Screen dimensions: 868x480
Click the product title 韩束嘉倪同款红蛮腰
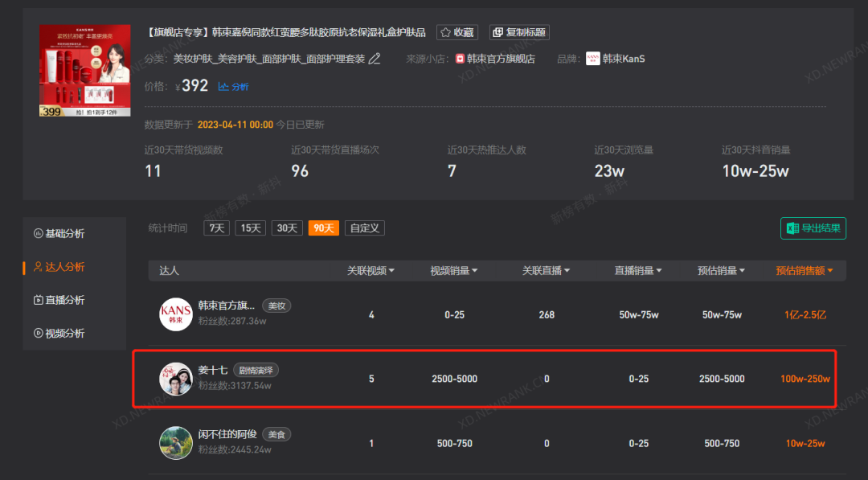[286, 32]
